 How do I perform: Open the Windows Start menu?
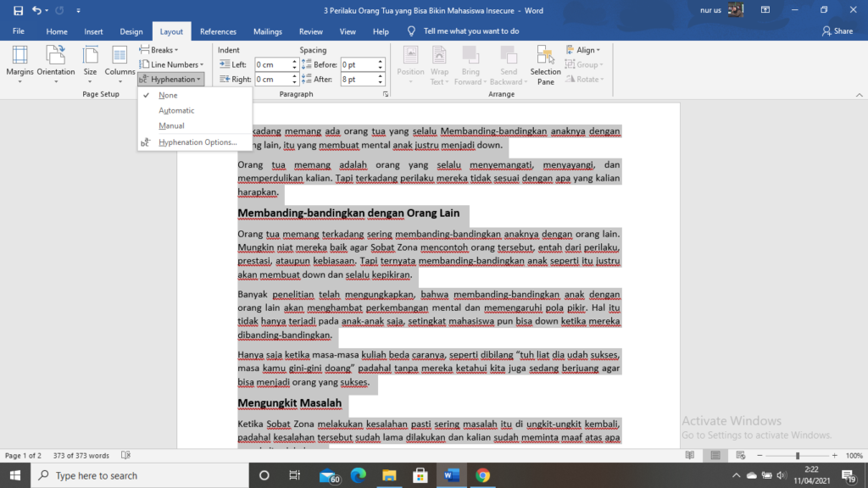15,475
